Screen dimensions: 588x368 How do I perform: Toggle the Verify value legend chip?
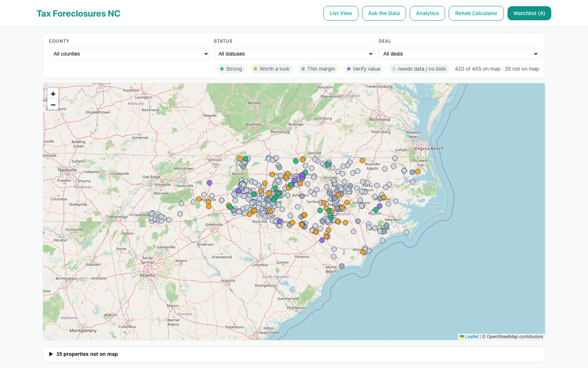[x=364, y=69]
